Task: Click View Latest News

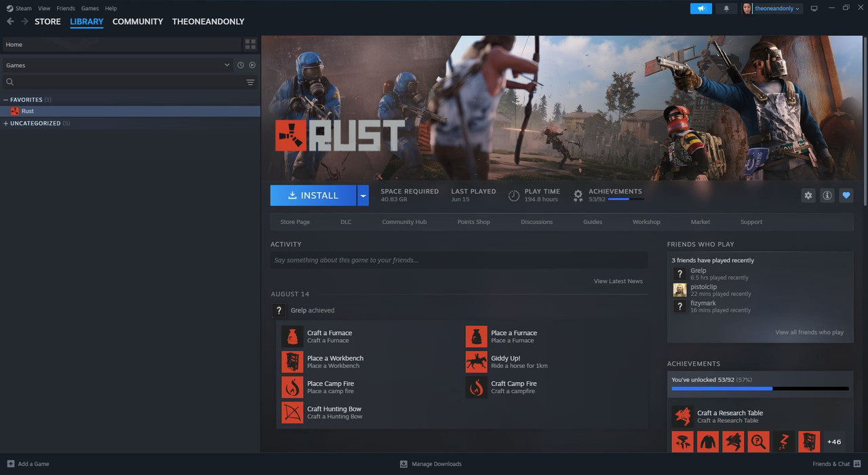Action: coord(618,281)
